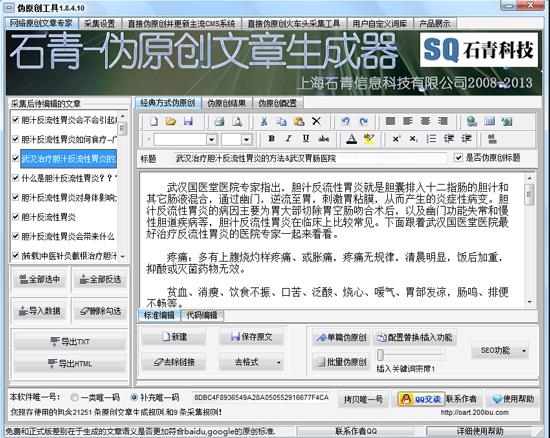Apply superscript formatting

[396, 139]
